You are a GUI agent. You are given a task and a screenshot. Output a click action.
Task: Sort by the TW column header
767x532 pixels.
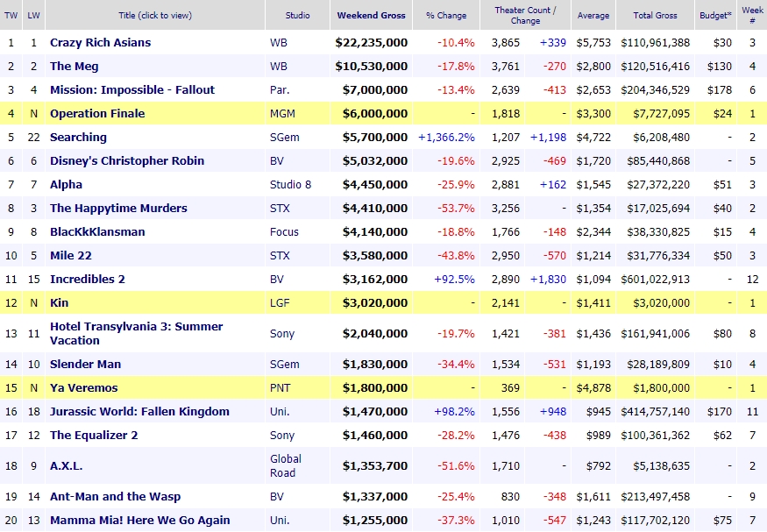tap(11, 15)
